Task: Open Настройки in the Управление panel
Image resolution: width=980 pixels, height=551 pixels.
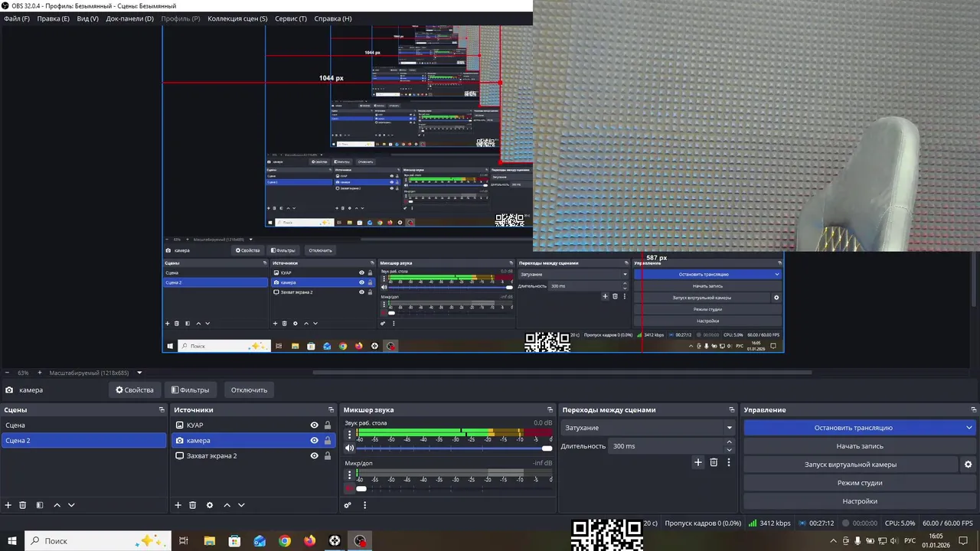Action: point(860,501)
